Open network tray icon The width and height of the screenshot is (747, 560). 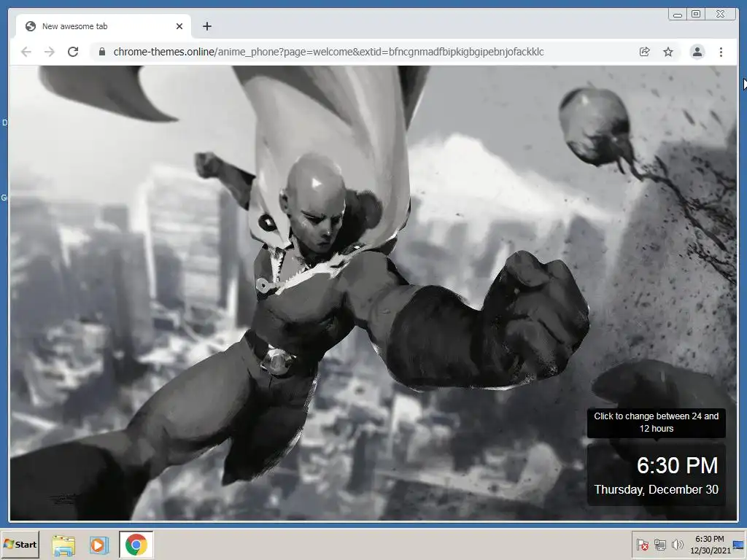click(659, 545)
